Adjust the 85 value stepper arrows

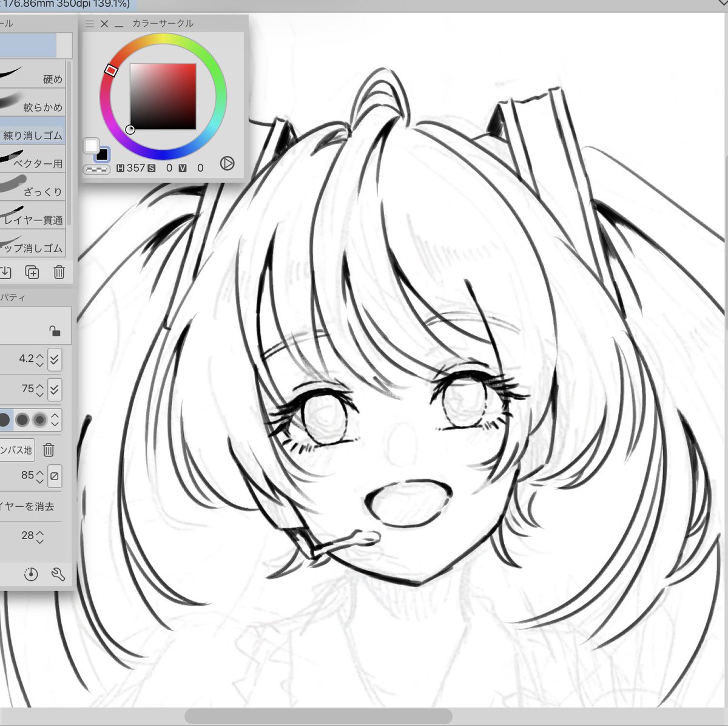point(40,476)
